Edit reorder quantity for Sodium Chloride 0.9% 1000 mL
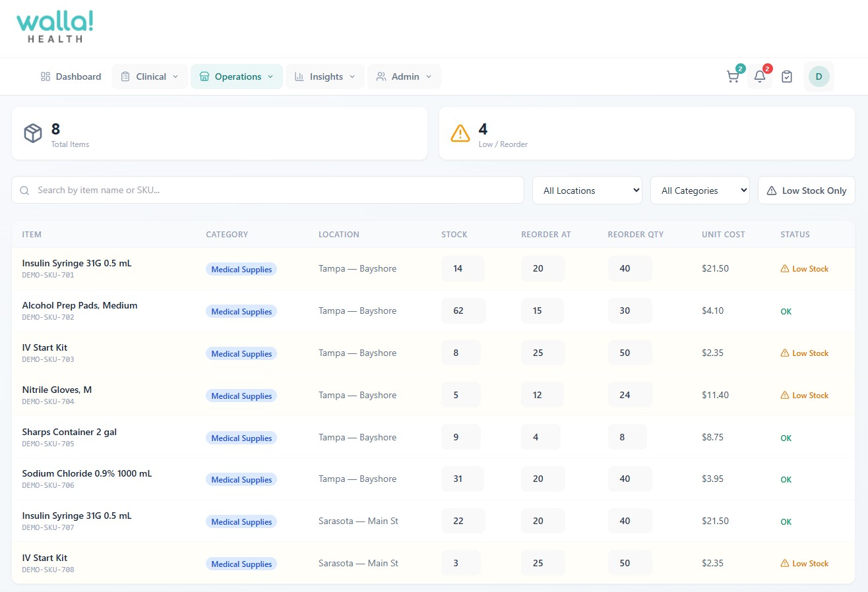868x592 pixels. [630, 479]
